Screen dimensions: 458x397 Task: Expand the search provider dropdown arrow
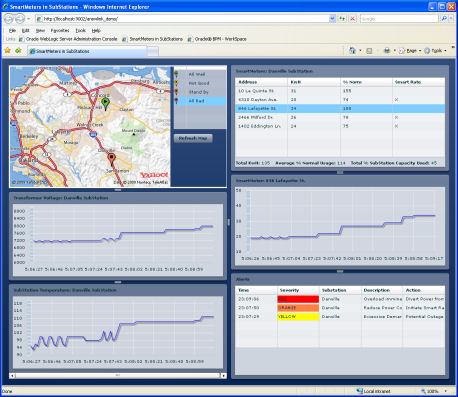(x=451, y=19)
